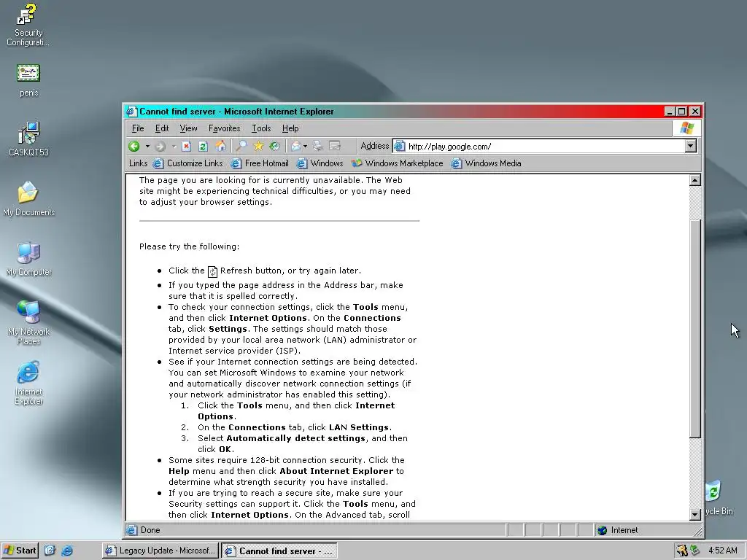Click the scroll up arrow of page scrollbar
747x560 pixels.
pos(695,181)
